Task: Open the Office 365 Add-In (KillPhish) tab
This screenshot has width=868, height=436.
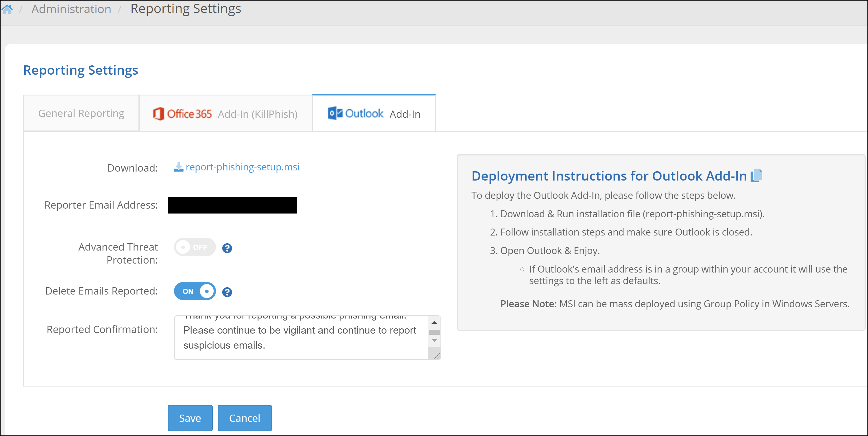Action: coord(225,114)
